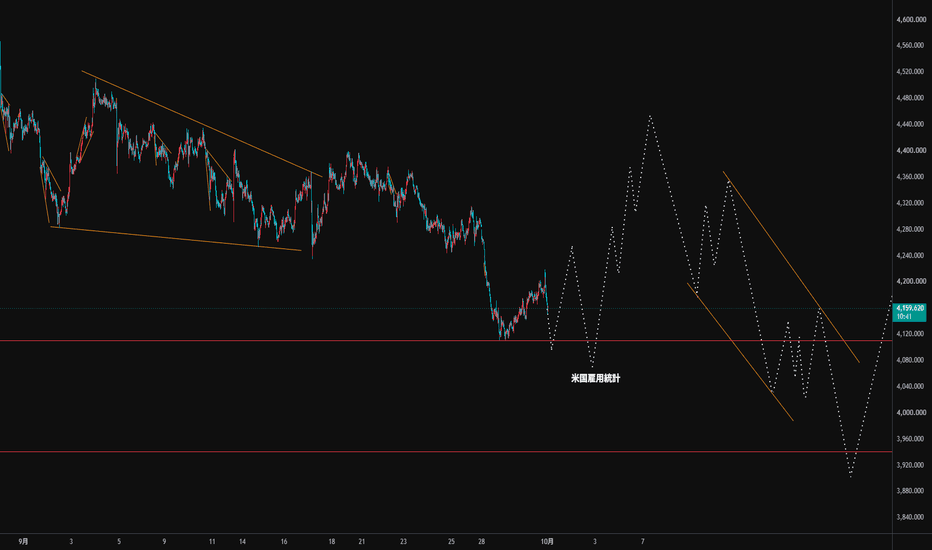
Task: Click the 4,200.000 price axis label
Action: (x=910, y=281)
